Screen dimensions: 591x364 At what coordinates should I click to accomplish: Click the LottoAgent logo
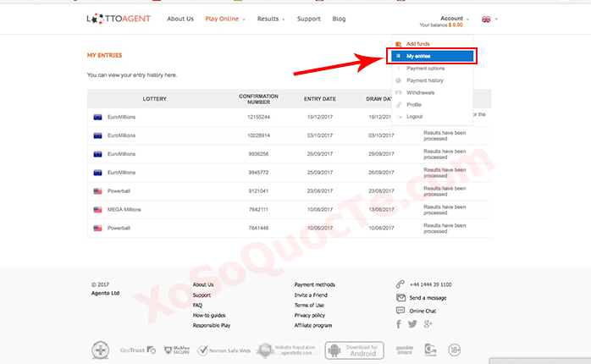tap(119, 19)
